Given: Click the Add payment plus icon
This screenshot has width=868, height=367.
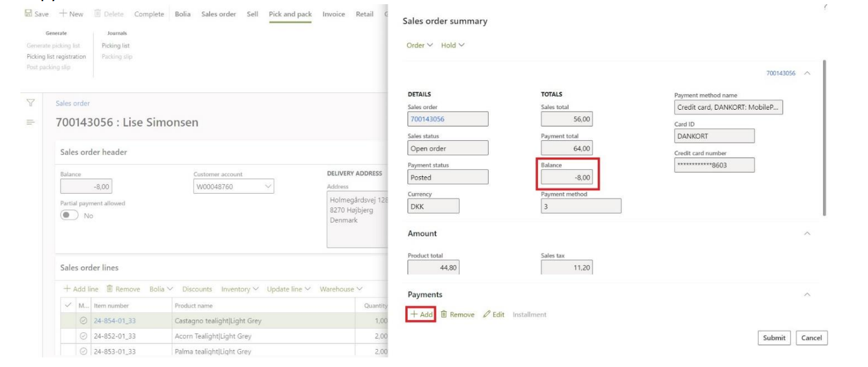Looking at the screenshot, I should click(413, 315).
